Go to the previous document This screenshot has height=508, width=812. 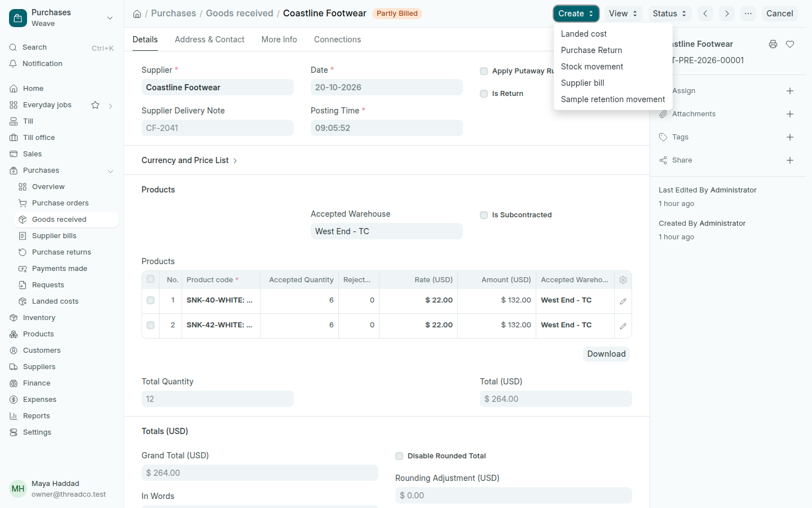tap(705, 14)
